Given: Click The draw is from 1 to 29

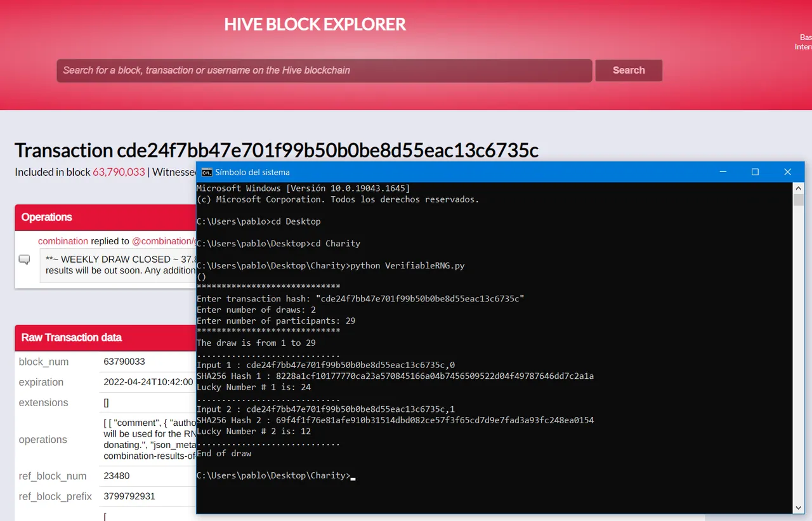Looking at the screenshot, I should coord(256,343).
